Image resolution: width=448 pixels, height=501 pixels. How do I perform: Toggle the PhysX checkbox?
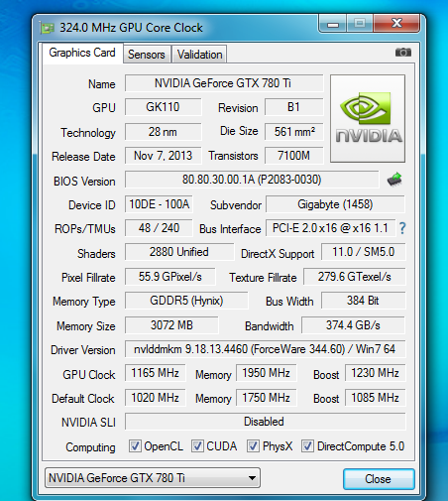click(253, 446)
